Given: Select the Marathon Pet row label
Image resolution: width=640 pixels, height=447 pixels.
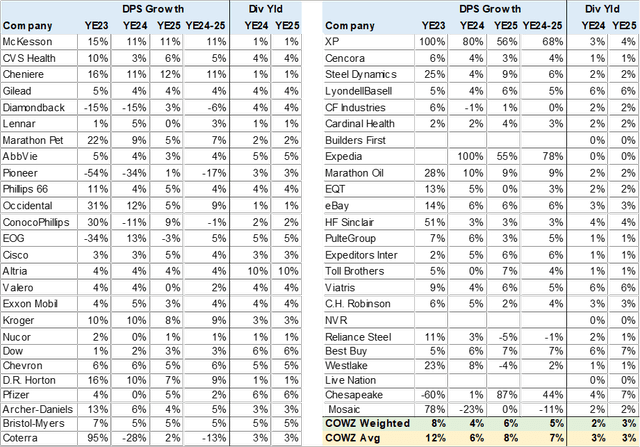Looking at the screenshot, I should 33,140.
